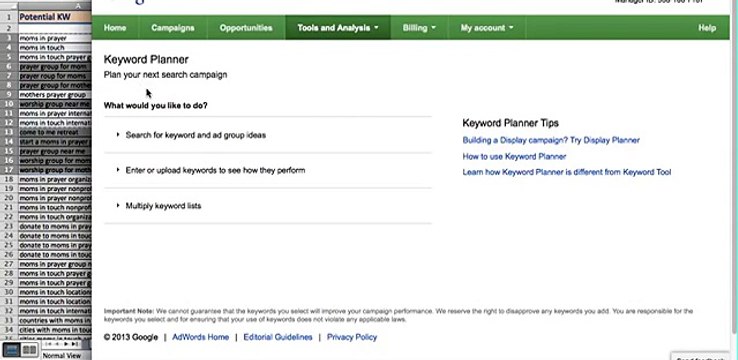
Task: Select spreadsheet row header 18
Action: pos(9,179)
